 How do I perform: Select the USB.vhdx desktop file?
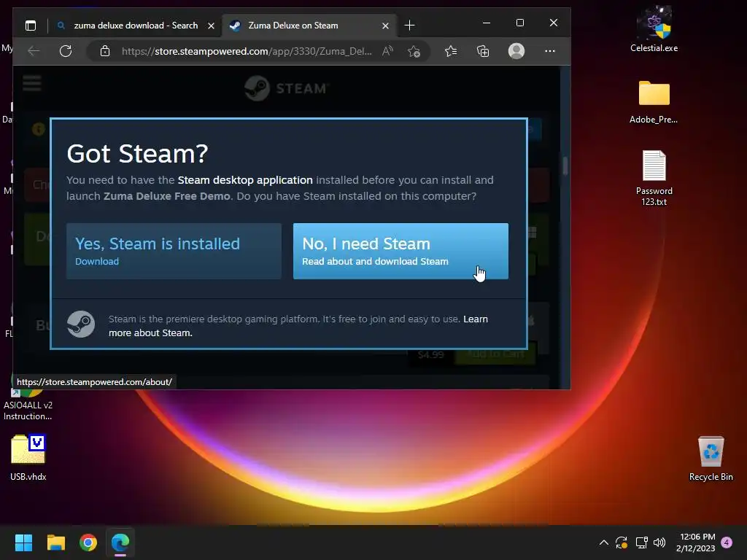[28, 458]
